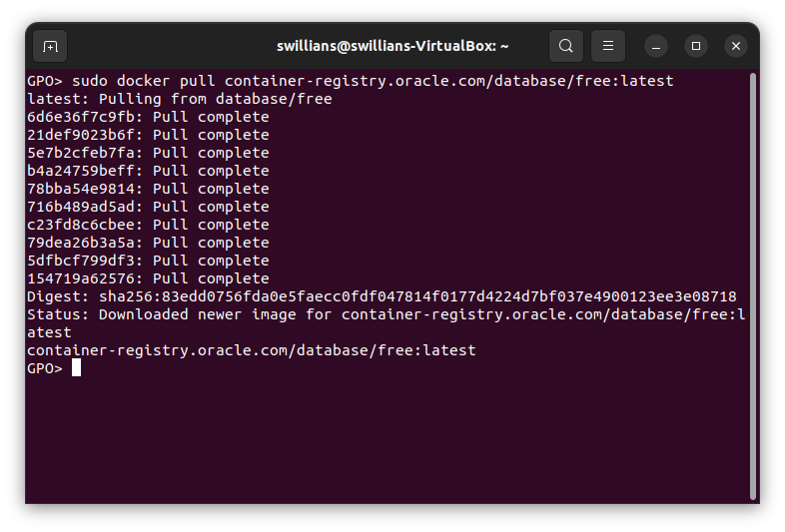The width and height of the screenshot is (785, 532).
Task: Click the 6d6e36f7c9fb Pull complete line
Action: tap(148, 117)
